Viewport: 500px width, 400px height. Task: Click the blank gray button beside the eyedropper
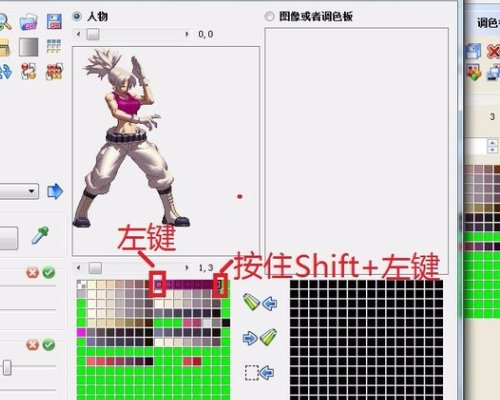[x=8, y=238]
